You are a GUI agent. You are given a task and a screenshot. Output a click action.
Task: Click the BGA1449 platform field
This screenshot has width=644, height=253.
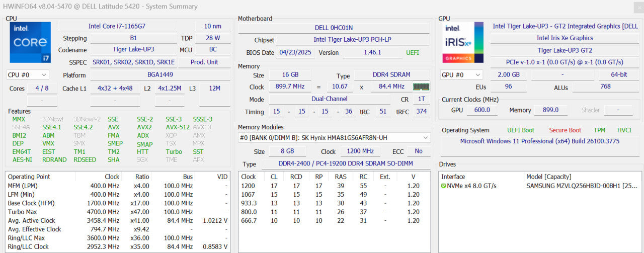pos(160,75)
